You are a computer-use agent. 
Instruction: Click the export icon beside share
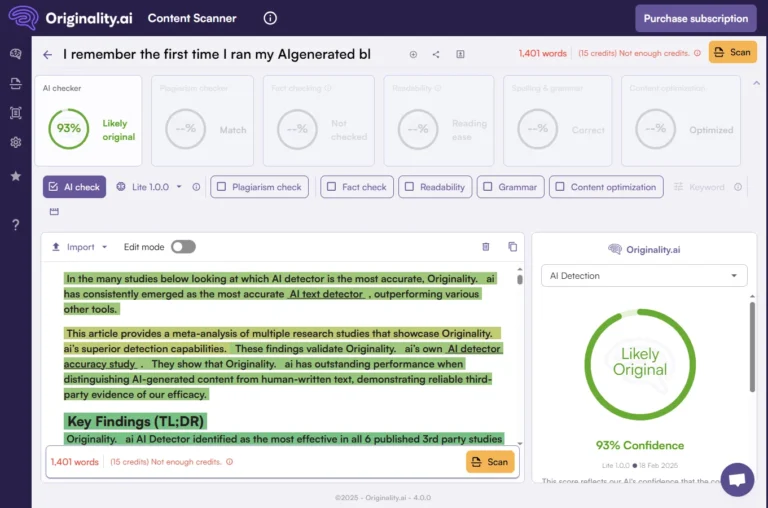(460, 54)
